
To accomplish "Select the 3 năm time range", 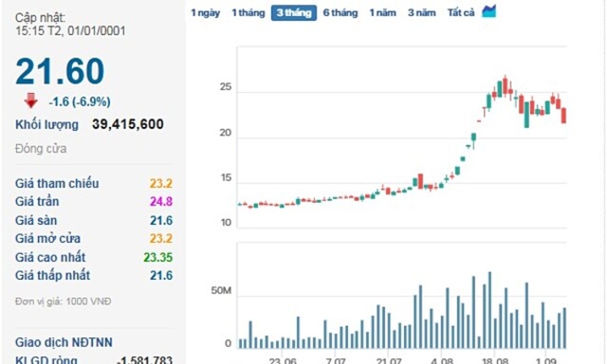I will point(422,13).
